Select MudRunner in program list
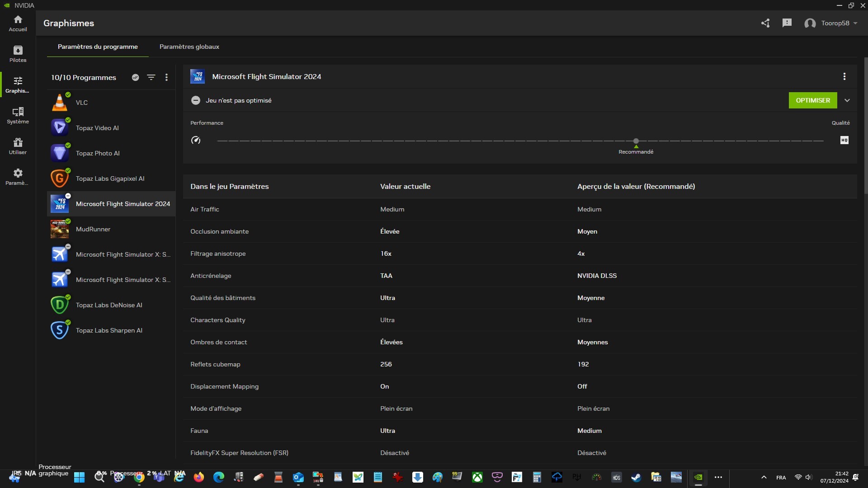 [111, 229]
